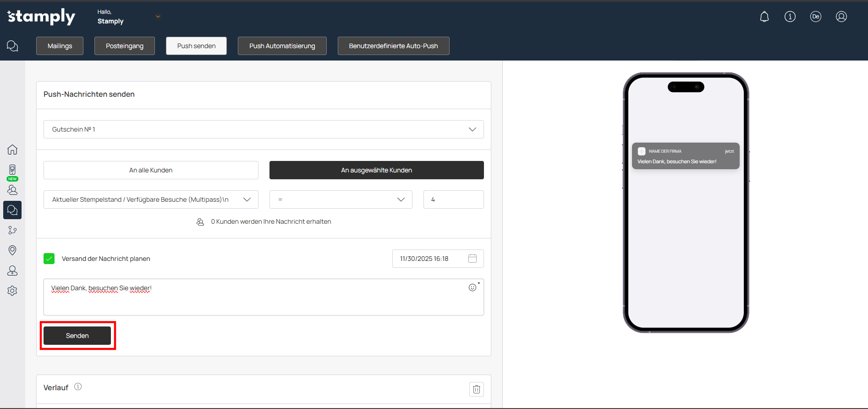This screenshot has width=868, height=409.
Task: Select An alle Kunden option
Action: (x=151, y=170)
